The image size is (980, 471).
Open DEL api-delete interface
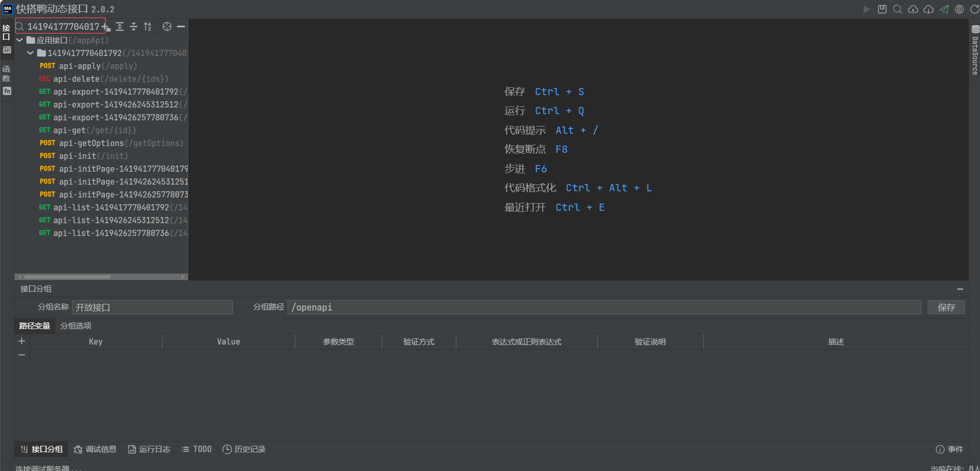tap(101, 79)
